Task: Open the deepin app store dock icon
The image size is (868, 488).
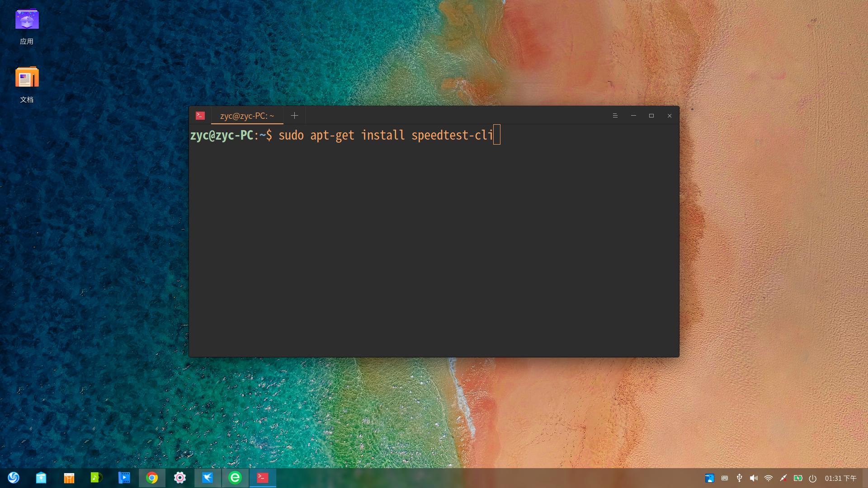Action: [x=41, y=478]
